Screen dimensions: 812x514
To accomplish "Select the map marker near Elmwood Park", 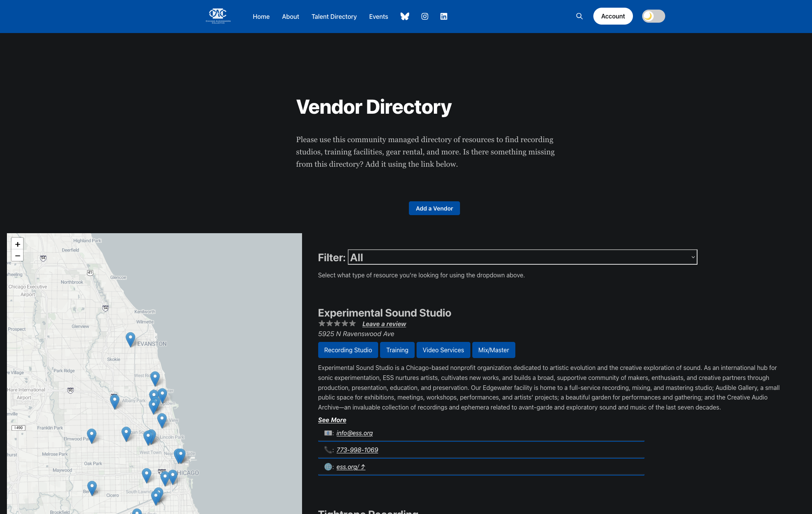I will click(91, 436).
